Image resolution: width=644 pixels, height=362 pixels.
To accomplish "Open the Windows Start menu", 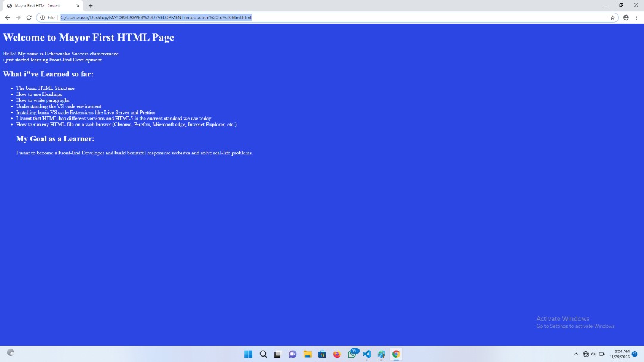I will pyautogui.click(x=249, y=354).
